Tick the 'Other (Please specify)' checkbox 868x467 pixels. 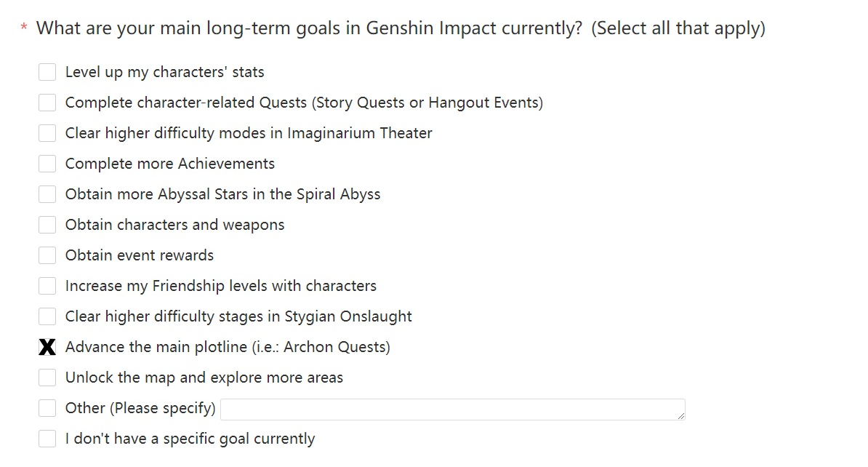pyautogui.click(x=47, y=408)
